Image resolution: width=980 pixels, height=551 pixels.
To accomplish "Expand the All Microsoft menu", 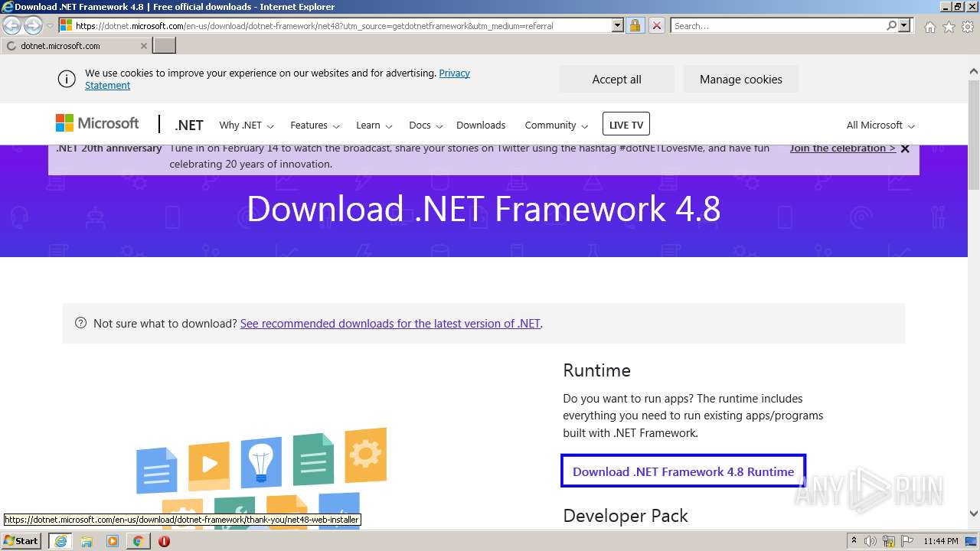I will pos(880,125).
